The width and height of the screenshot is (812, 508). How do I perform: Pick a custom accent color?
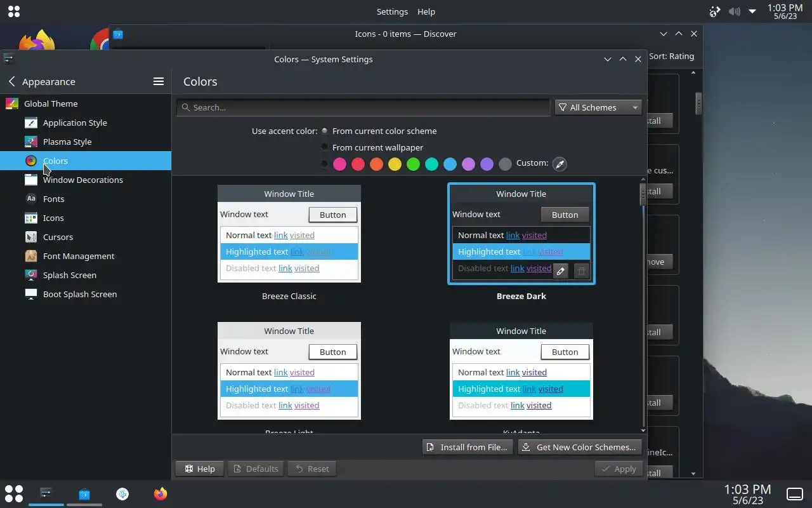(x=559, y=164)
